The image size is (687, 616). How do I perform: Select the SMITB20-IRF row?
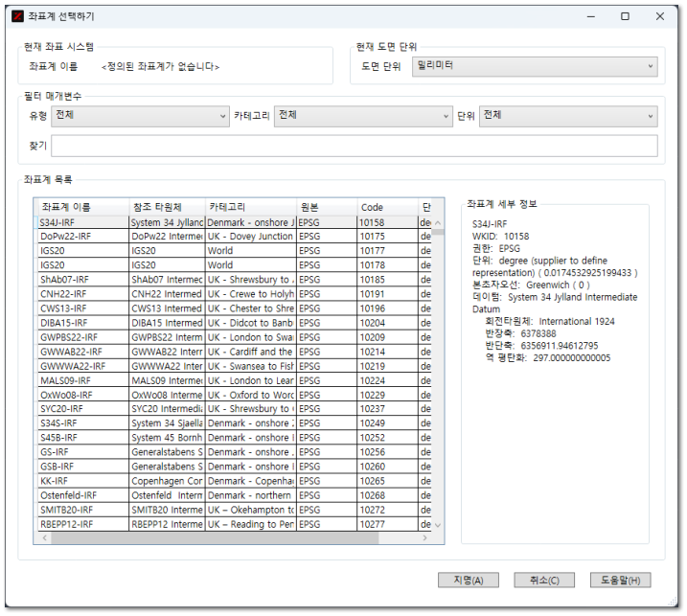pos(235,510)
